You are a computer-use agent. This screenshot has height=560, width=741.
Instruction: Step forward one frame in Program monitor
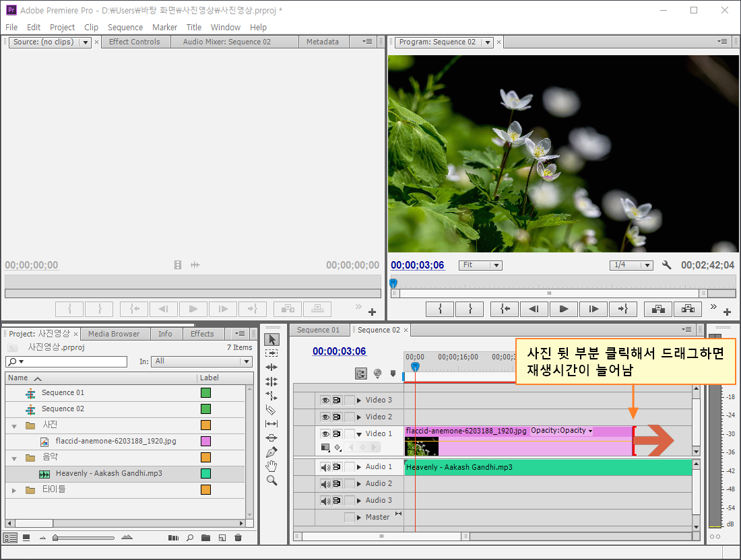[x=593, y=309]
